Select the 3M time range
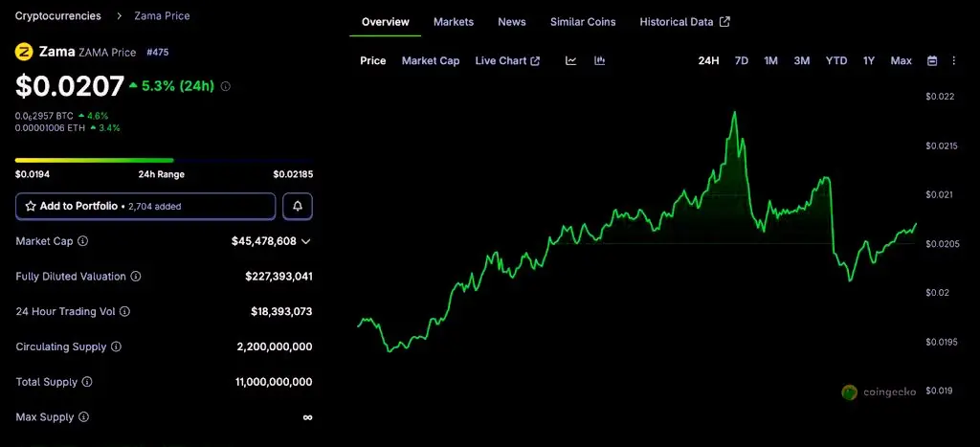Image resolution: width=980 pixels, height=447 pixels. tap(802, 60)
